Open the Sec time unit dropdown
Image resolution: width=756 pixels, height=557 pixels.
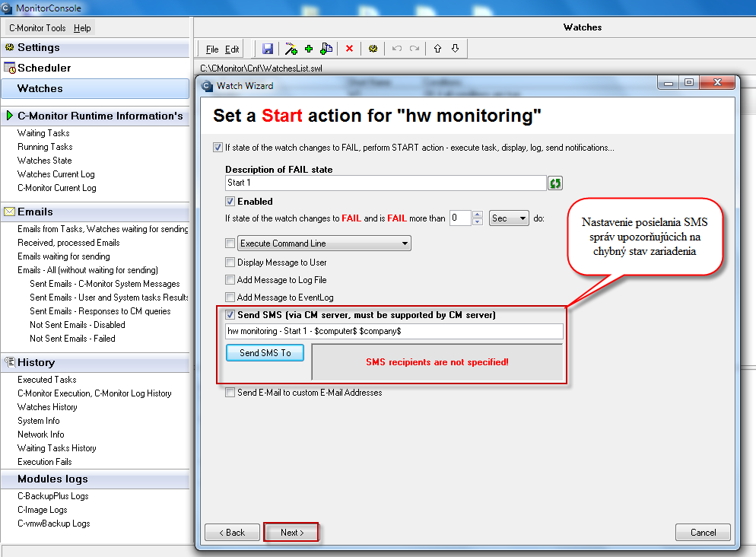(x=509, y=218)
